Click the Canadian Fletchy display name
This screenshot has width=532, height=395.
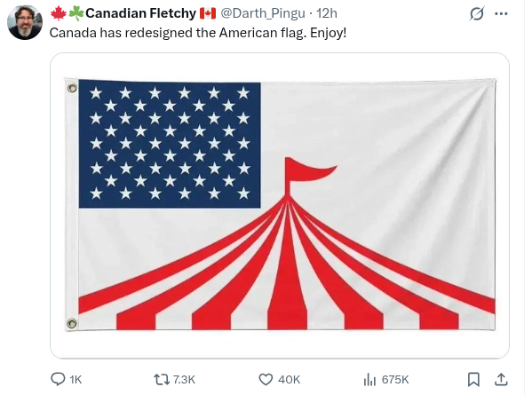click(x=140, y=13)
